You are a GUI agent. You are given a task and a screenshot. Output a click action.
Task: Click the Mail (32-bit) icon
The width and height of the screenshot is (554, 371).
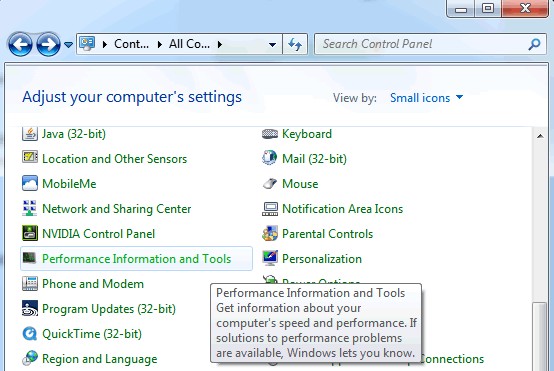pyautogui.click(x=270, y=158)
